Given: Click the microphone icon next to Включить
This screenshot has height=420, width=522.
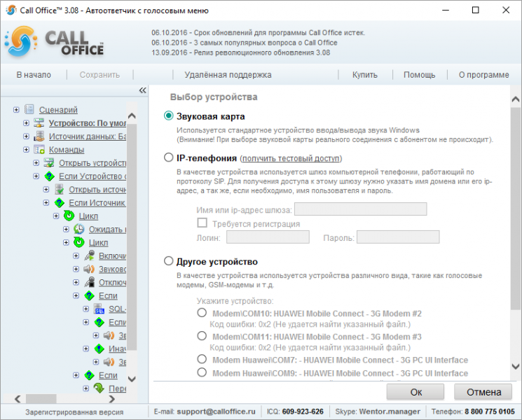Looking at the screenshot, I should (89, 255).
